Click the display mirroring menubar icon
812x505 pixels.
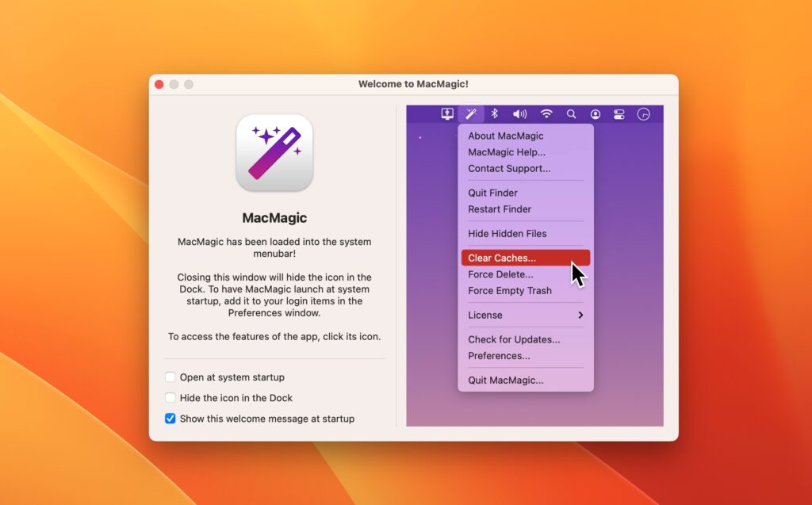tap(446, 113)
